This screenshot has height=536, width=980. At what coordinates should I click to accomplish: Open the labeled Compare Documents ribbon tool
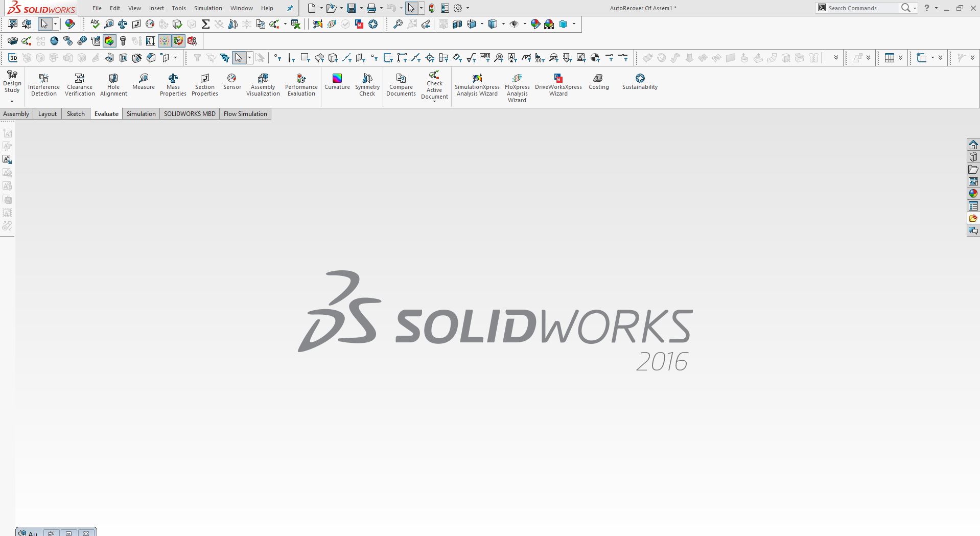[401, 85]
